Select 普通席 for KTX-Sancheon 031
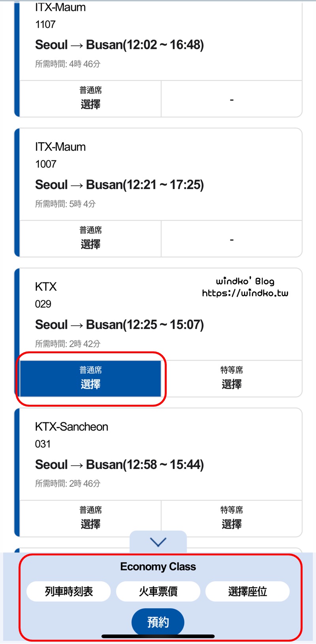Screen dimensions: 316x644 click(90, 519)
